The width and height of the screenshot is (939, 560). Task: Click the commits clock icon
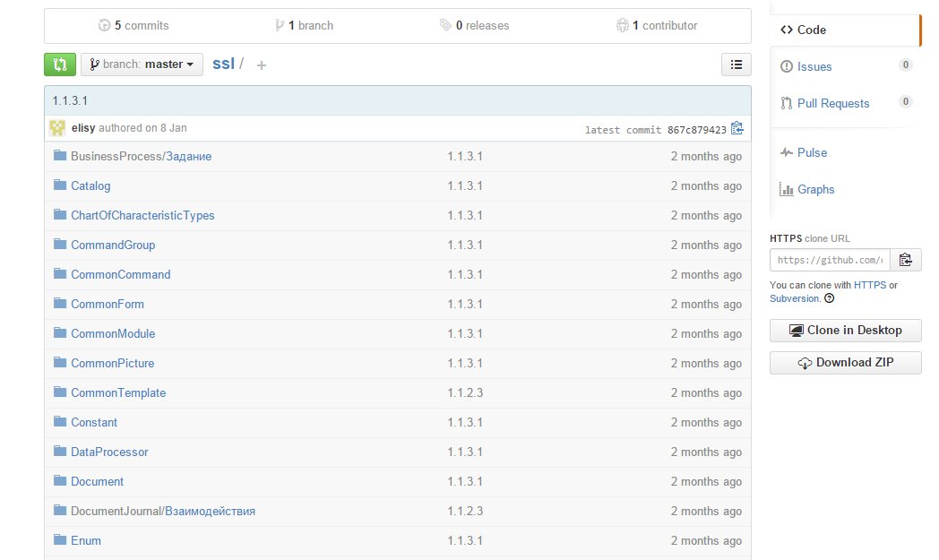(104, 26)
